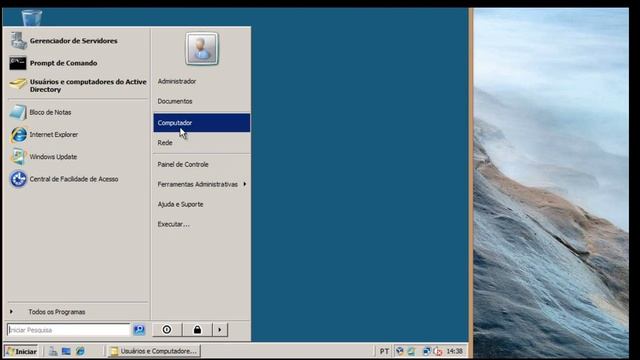640x360 pixels.
Task: Open the Administrador folder
Action: point(177,81)
